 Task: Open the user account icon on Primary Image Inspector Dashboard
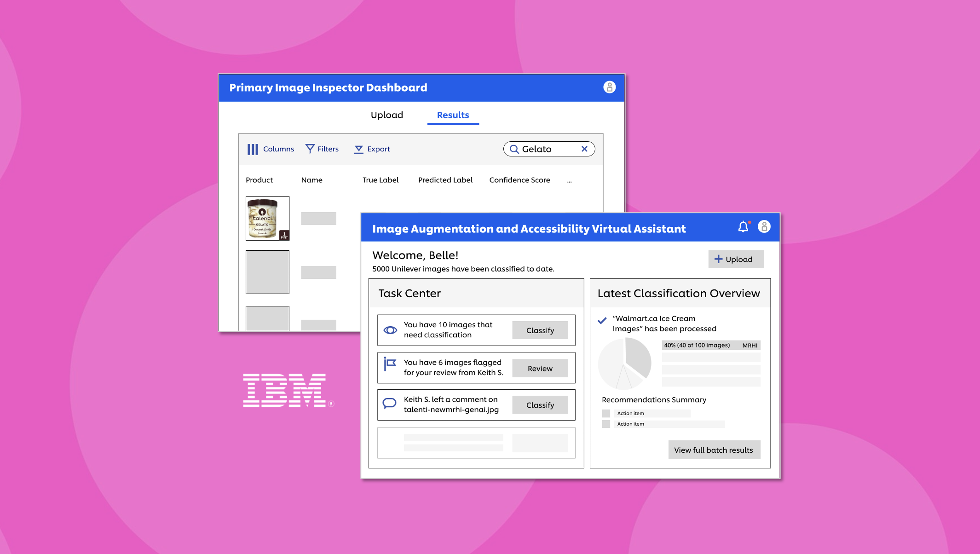609,87
